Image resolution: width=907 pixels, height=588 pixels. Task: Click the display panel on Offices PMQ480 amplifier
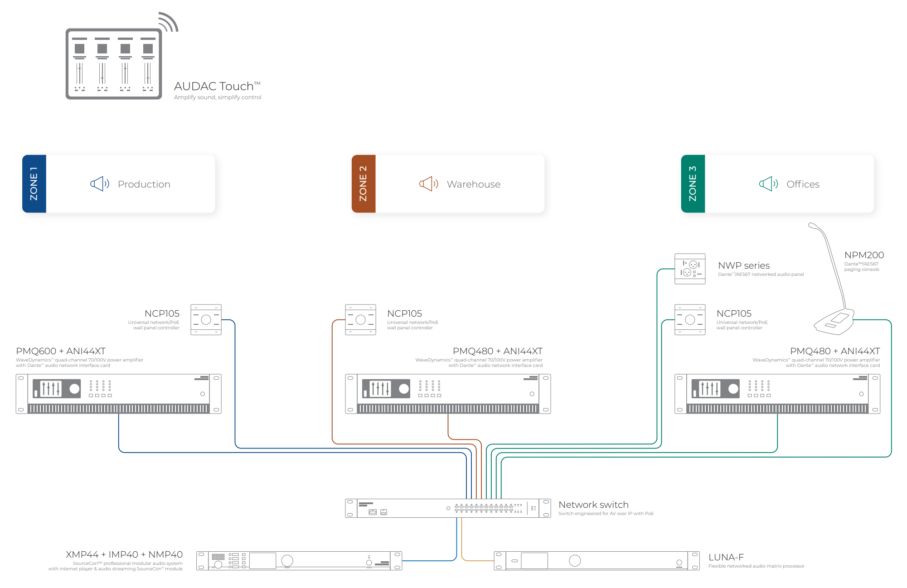tap(716, 389)
